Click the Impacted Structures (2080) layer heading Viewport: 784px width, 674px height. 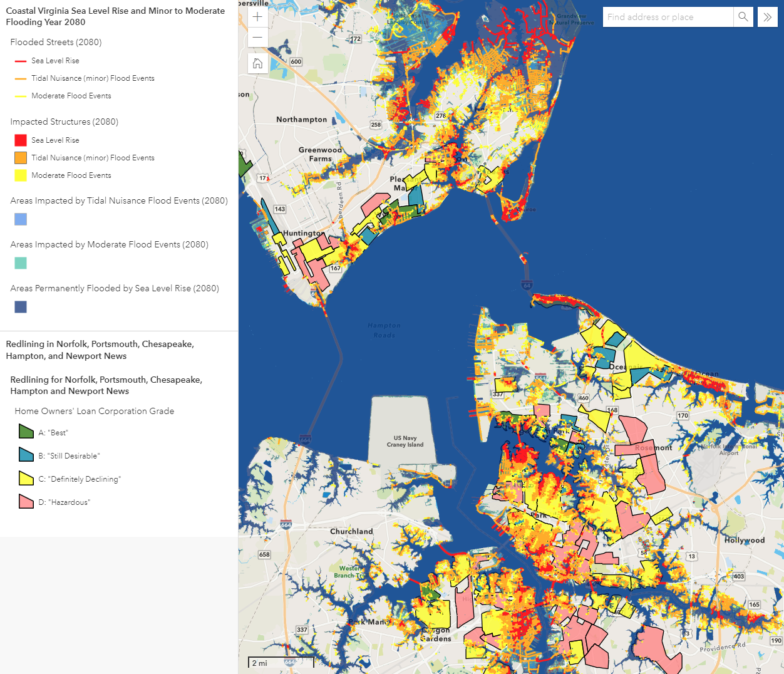coord(64,122)
